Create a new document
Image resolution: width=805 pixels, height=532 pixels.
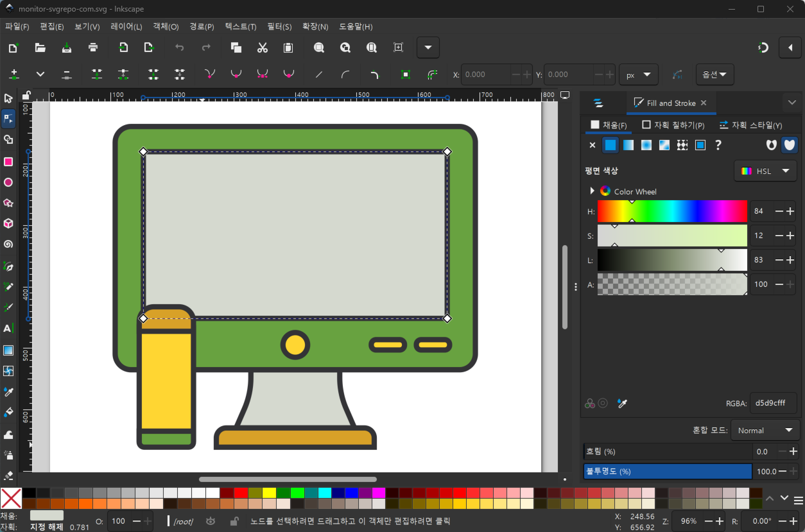pyautogui.click(x=13, y=47)
